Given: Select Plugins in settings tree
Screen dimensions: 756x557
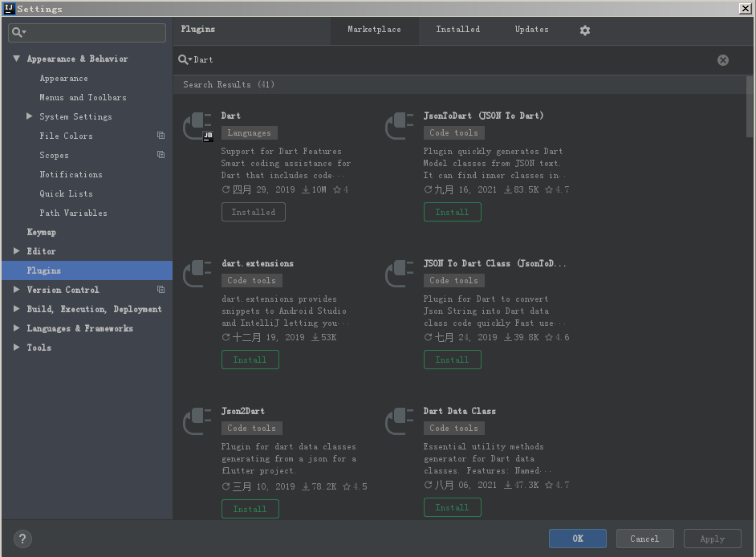Looking at the screenshot, I should click(87, 270).
